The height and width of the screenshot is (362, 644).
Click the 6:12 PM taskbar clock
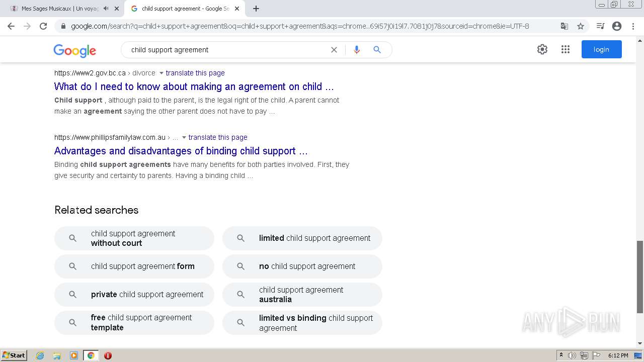tap(618, 355)
